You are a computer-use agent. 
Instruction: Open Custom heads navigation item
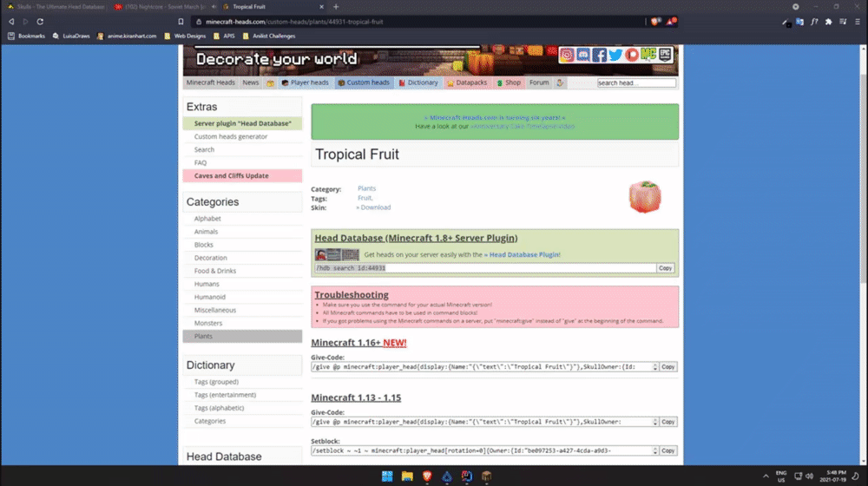point(364,82)
